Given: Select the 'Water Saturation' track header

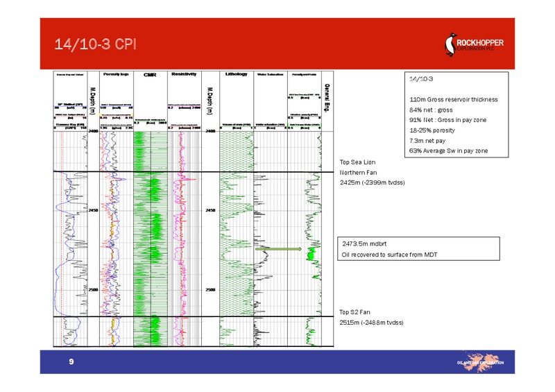Looking at the screenshot, I should [271, 74].
